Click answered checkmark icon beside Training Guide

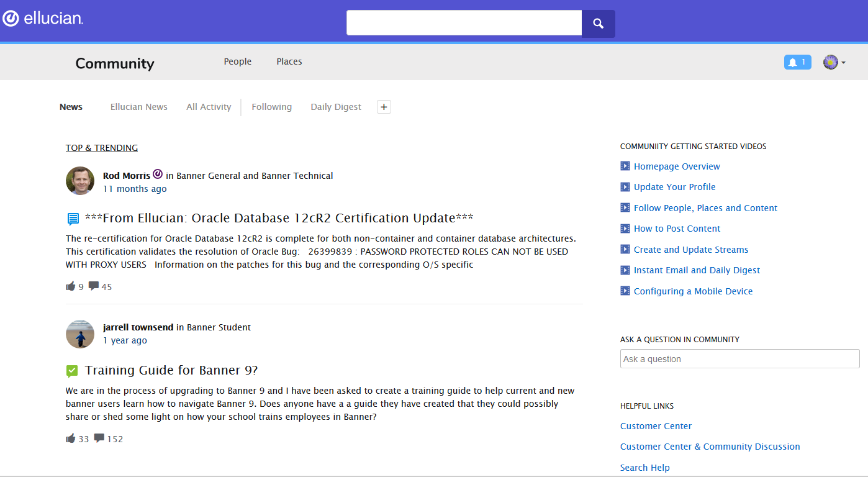coord(72,371)
